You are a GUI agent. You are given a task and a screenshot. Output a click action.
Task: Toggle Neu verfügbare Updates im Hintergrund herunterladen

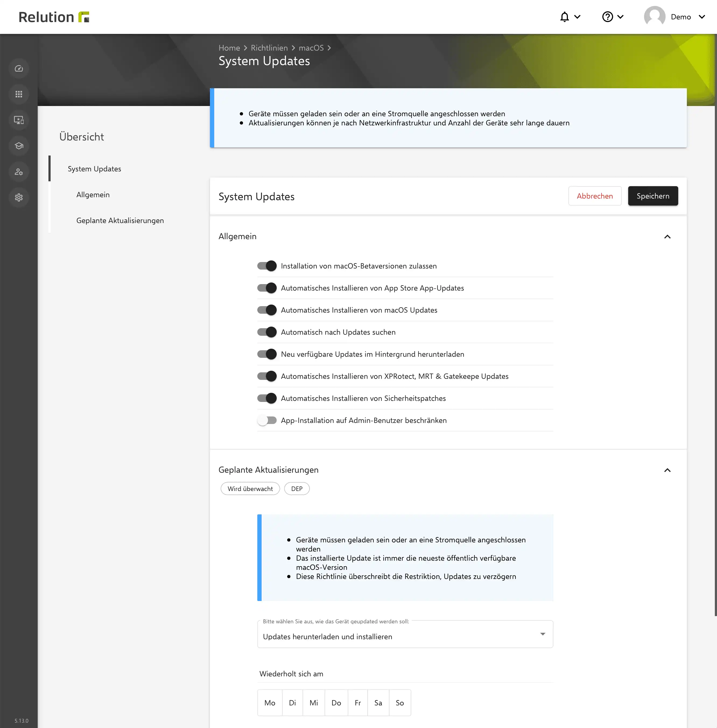pos(267,354)
